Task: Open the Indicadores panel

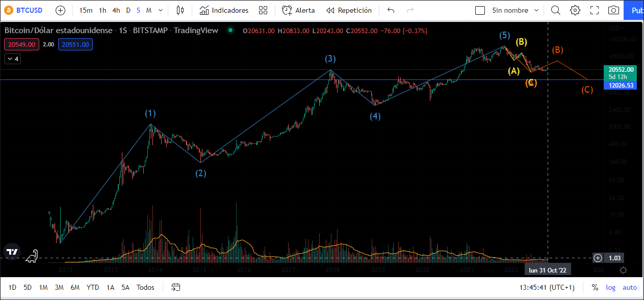Action: pos(224,10)
